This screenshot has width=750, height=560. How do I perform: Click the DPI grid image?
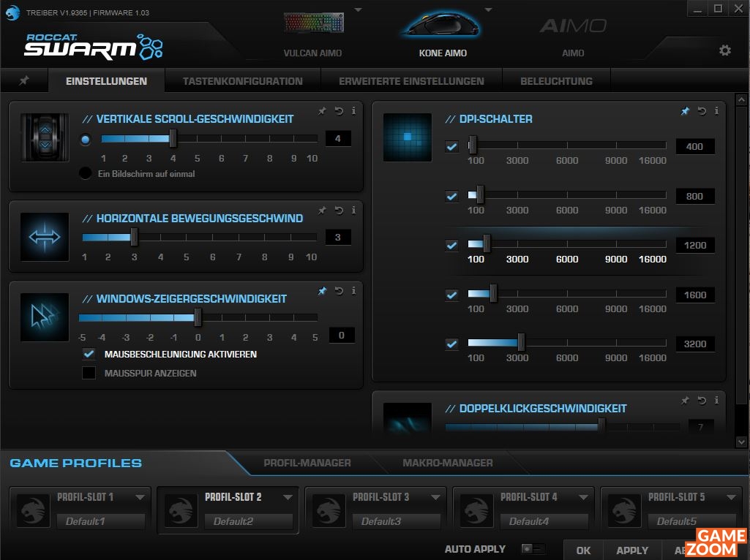point(408,137)
